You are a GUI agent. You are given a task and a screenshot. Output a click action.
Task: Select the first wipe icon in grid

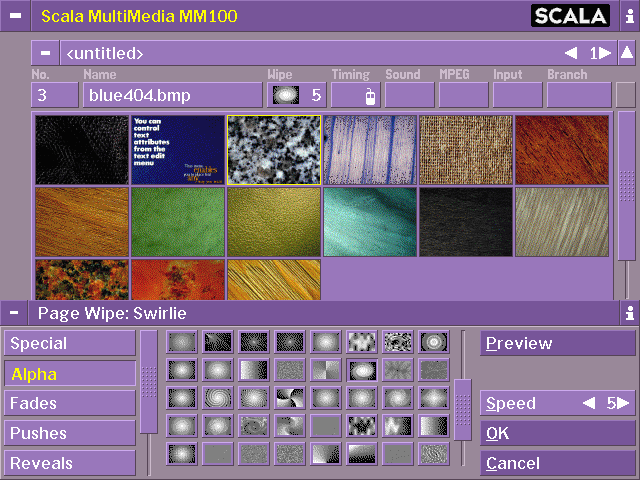[x=181, y=342]
